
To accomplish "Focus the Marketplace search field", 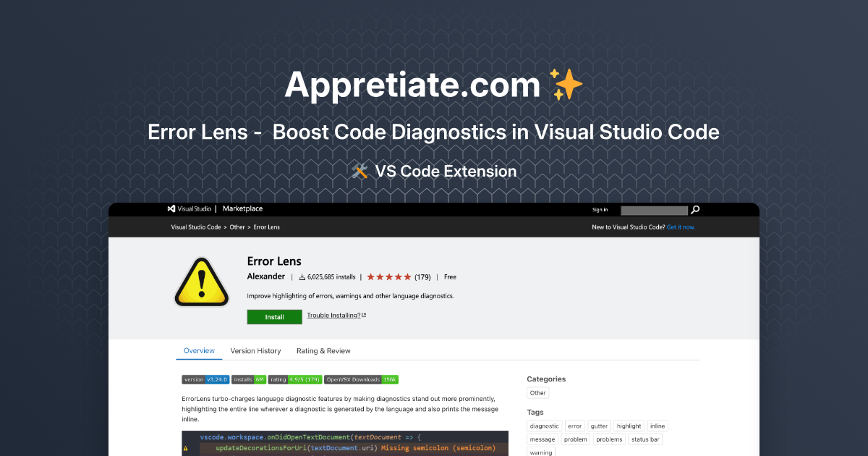I will click(x=654, y=210).
